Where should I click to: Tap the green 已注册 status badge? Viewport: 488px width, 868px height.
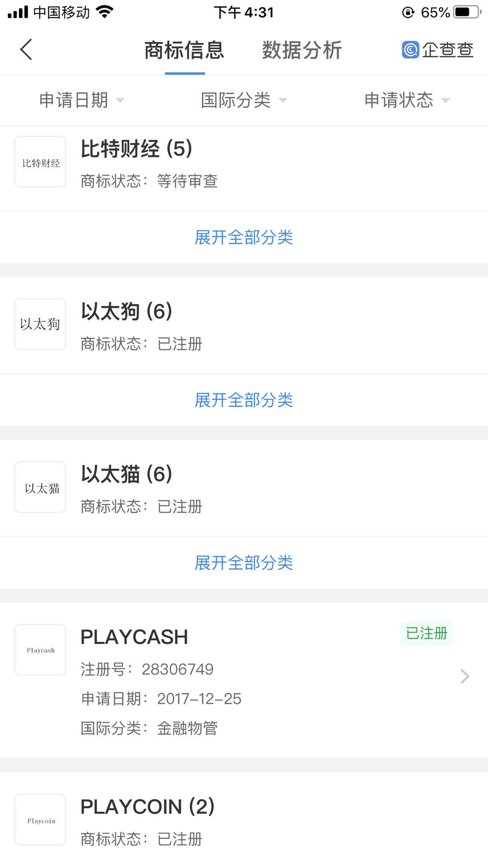tap(427, 633)
